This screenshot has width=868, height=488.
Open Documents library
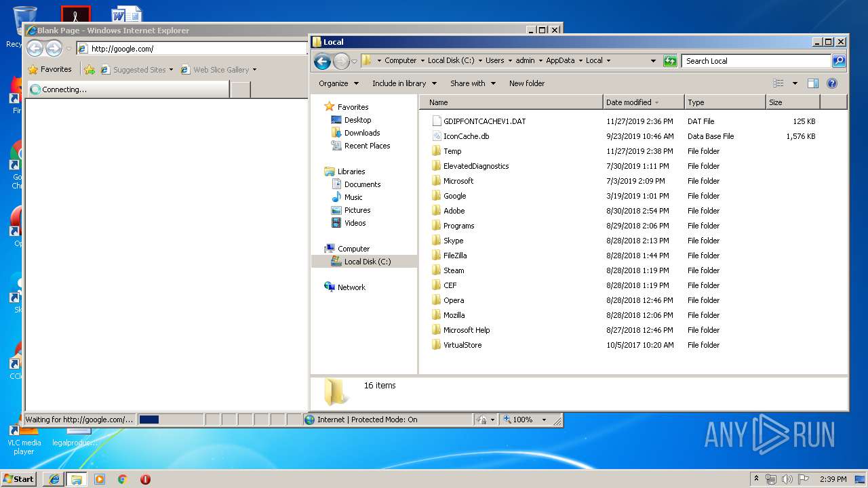pos(356,184)
